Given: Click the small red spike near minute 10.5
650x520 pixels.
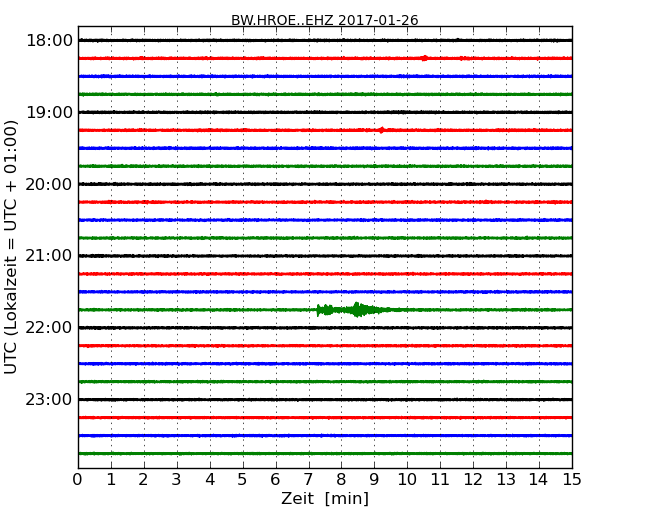Looking at the screenshot, I should point(424,58).
